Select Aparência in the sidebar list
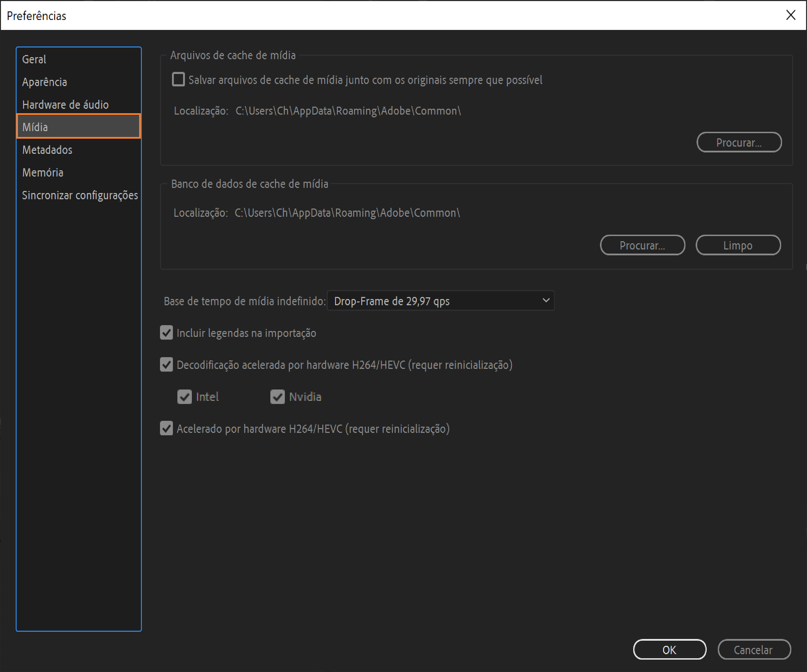This screenshot has width=807, height=672. (44, 82)
